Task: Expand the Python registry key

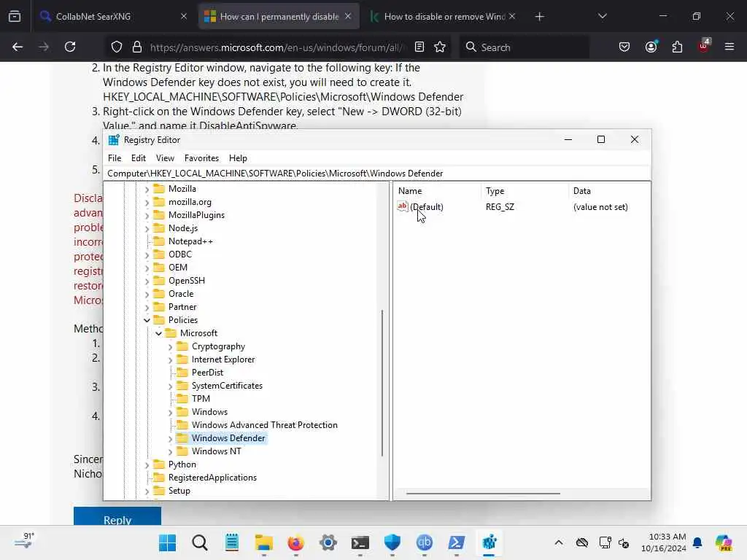Action: click(x=147, y=464)
